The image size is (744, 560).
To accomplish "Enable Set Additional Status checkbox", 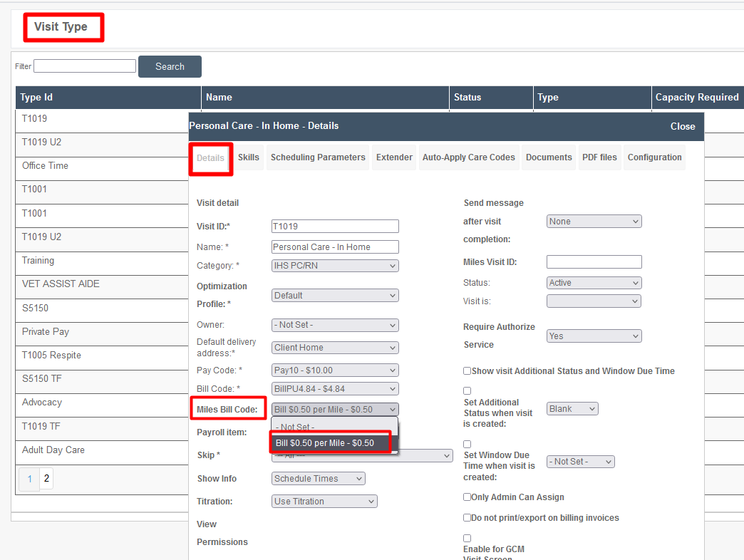I will pyautogui.click(x=467, y=390).
